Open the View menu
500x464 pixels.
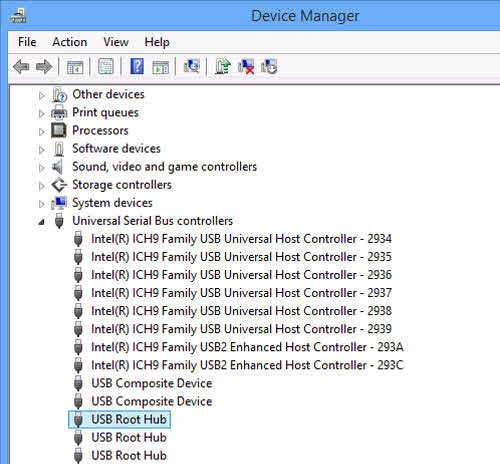coord(116,42)
